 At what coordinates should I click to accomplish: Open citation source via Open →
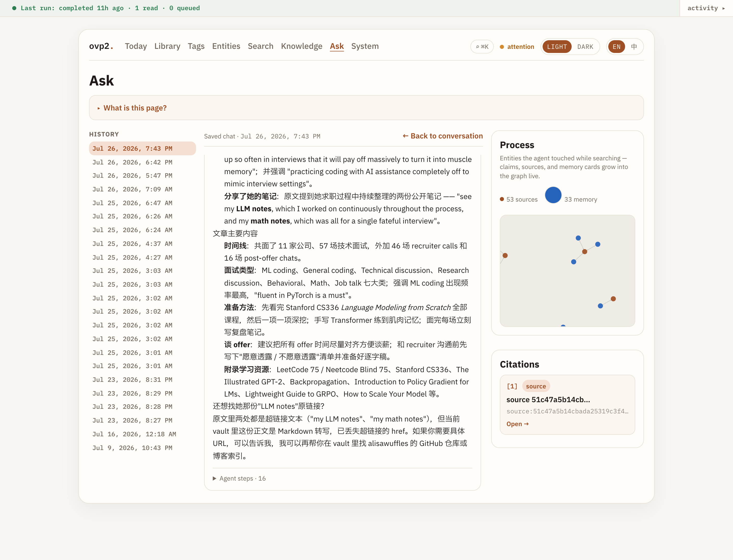(x=517, y=424)
